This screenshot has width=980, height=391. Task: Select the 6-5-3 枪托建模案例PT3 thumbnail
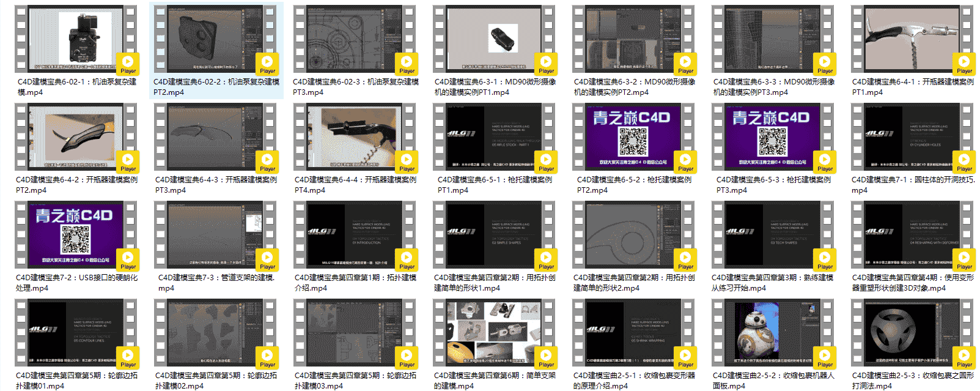click(x=774, y=137)
